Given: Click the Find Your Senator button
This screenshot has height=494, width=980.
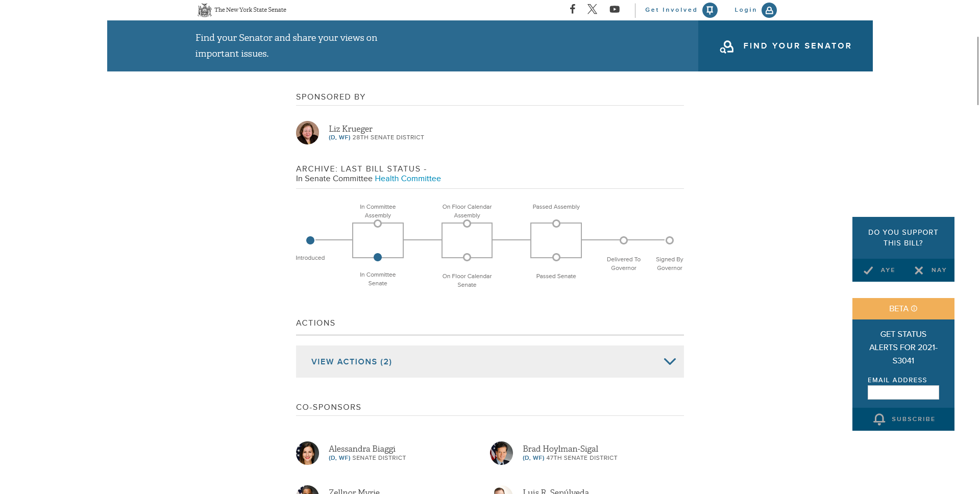Looking at the screenshot, I should (x=786, y=46).
